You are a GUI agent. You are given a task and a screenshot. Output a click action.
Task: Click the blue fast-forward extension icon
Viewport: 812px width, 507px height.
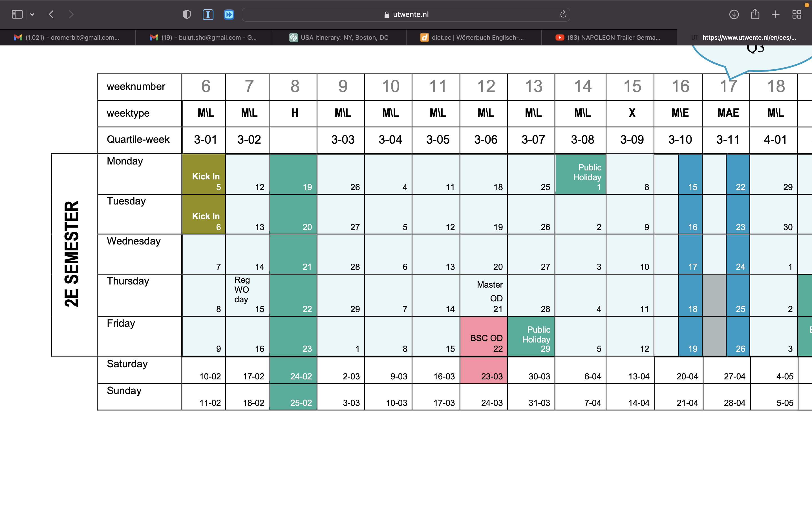pos(229,14)
